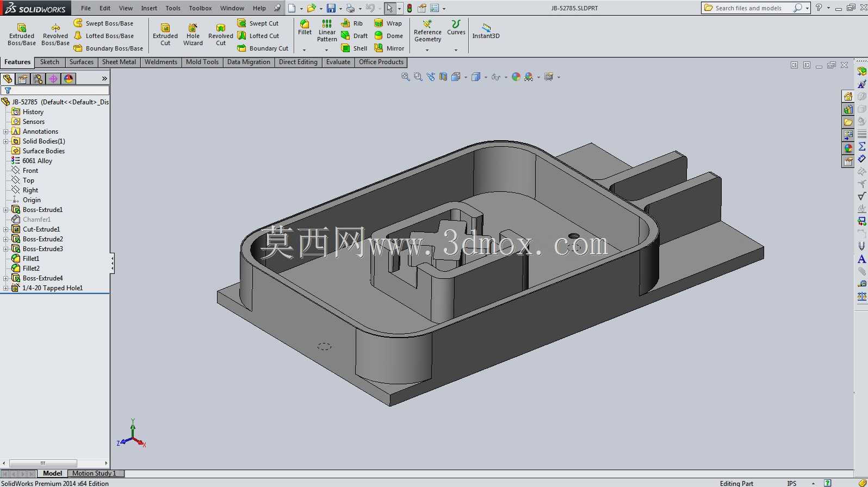Viewport: 868px width, 487px height.
Task: Switch to the Sheet Metal tab
Action: 119,62
